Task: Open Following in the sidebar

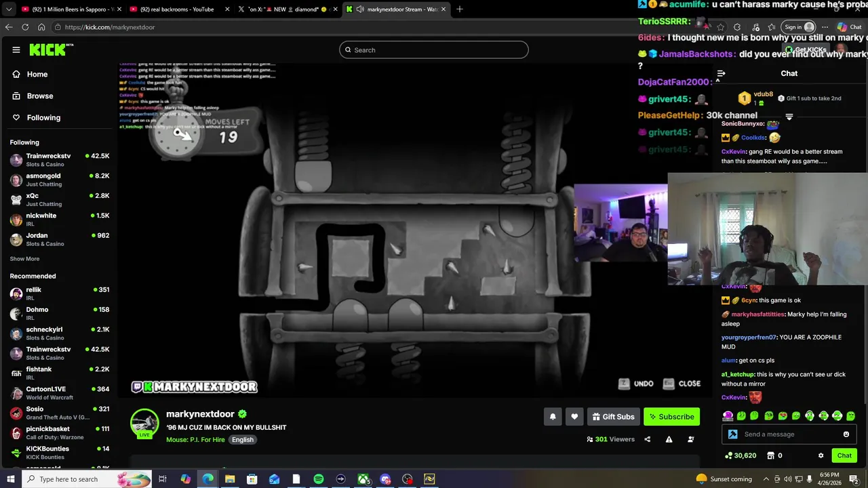Action: (x=43, y=117)
